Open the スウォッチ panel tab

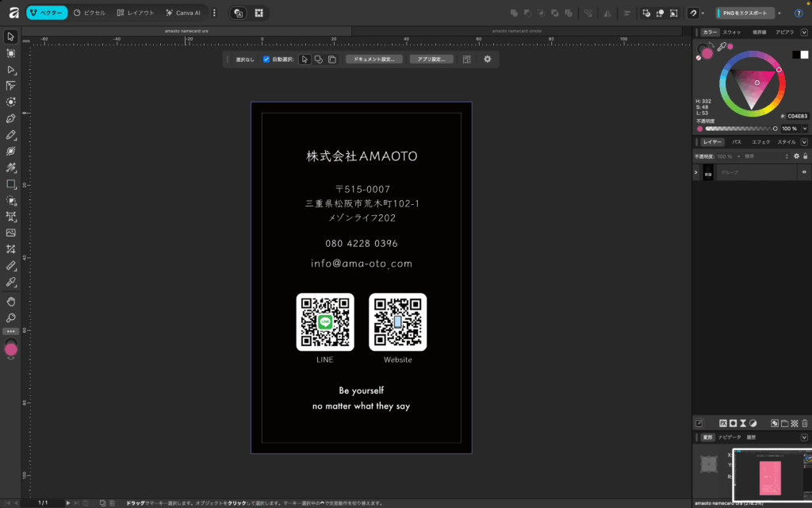(732, 32)
